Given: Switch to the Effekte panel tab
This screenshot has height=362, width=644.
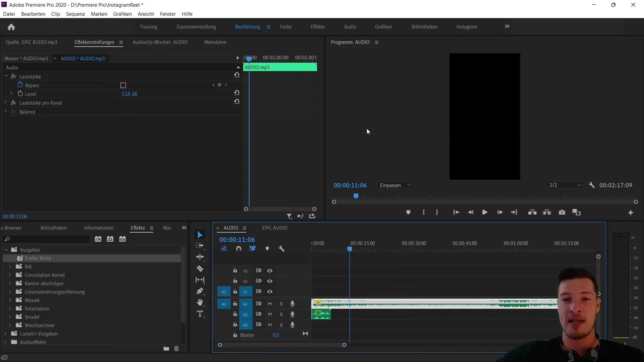Looking at the screenshot, I should point(138,228).
